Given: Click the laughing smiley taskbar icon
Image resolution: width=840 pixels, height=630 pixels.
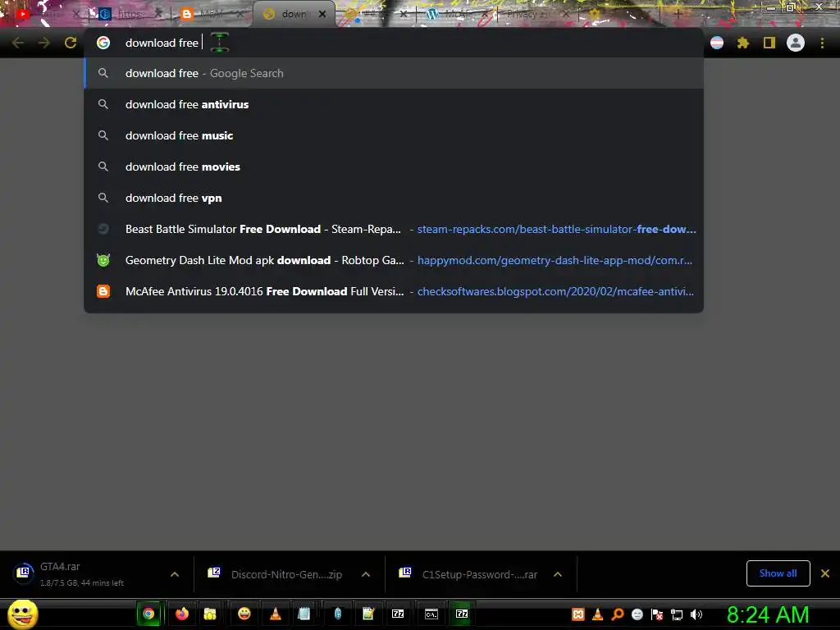Looking at the screenshot, I should [244, 614].
